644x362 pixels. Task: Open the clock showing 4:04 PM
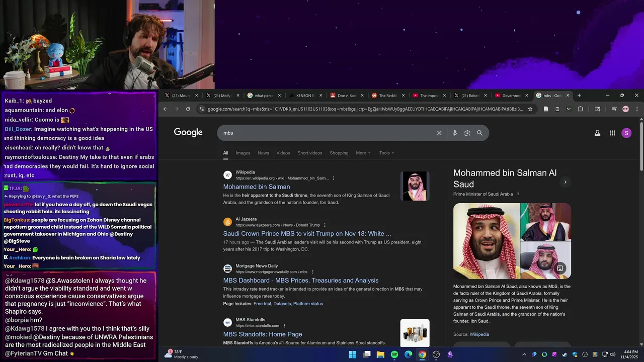pyautogui.click(x=630, y=354)
